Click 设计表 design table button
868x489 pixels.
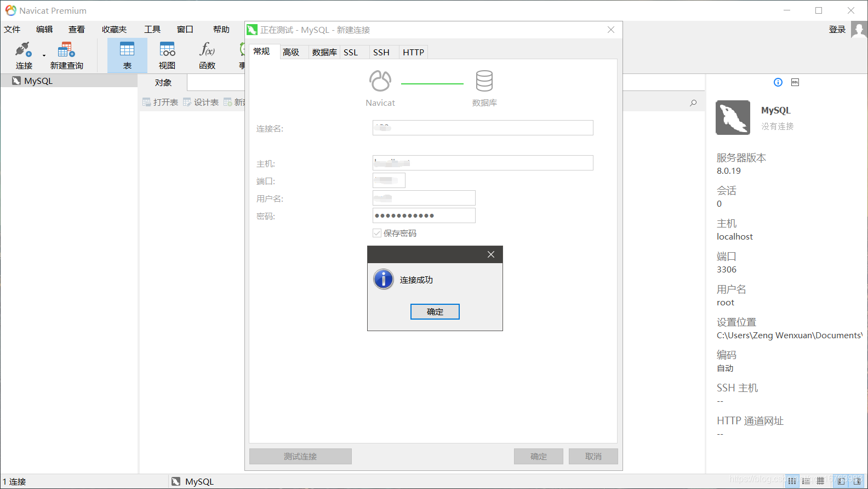201,102
